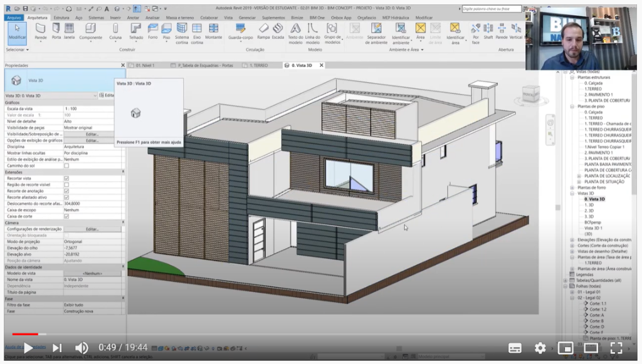Close the Propriedades panel
Screen dimensions: 642x364
pos(123,65)
